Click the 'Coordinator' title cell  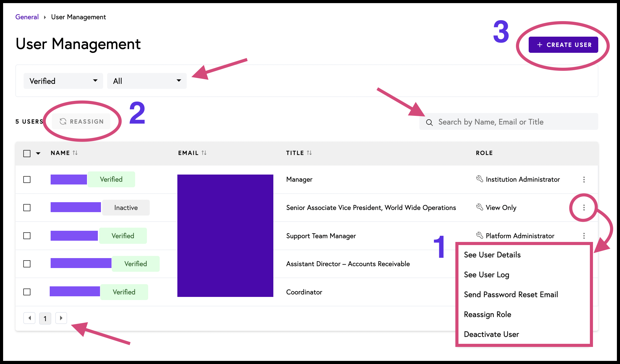(304, 292)
